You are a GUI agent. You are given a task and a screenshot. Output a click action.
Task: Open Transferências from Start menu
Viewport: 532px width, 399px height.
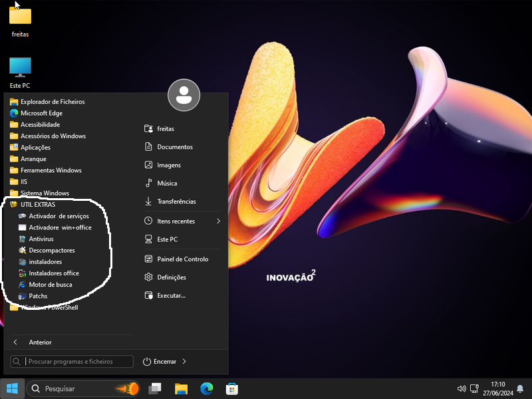coord(170,201)
